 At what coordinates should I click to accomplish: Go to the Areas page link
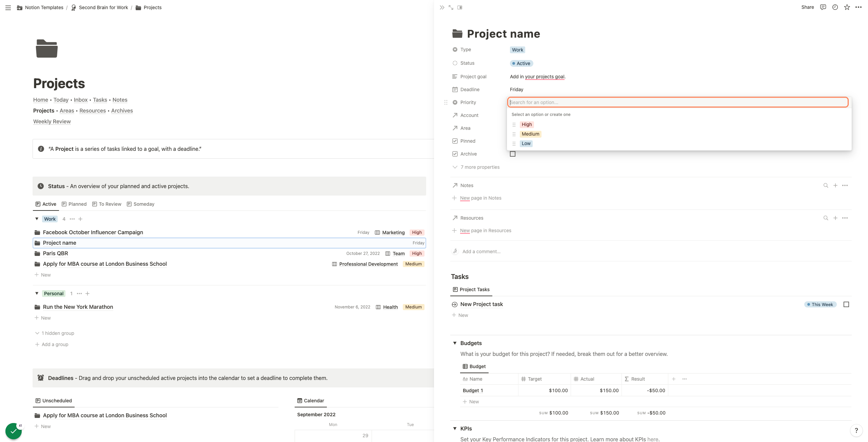pyautogui.click(x=67, y=110)
